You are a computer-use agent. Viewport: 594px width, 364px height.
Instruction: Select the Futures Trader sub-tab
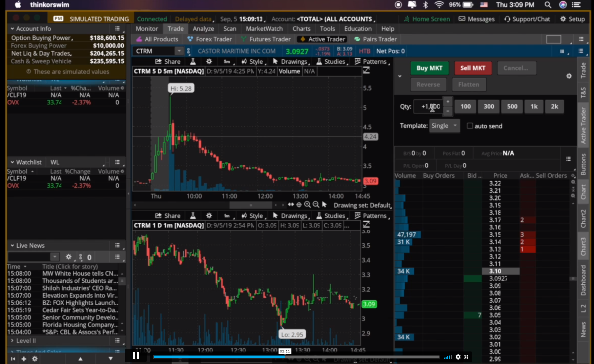(266, 39)
